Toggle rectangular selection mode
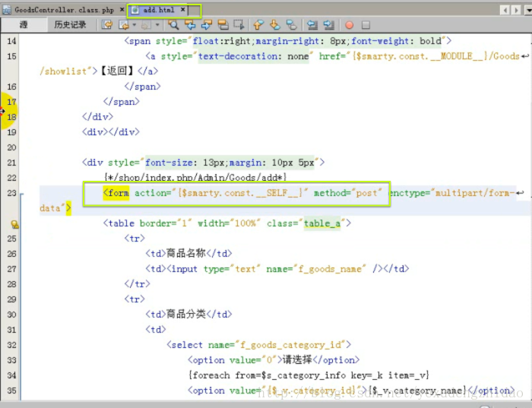This screenshot has width=532, height=408. 239,24
